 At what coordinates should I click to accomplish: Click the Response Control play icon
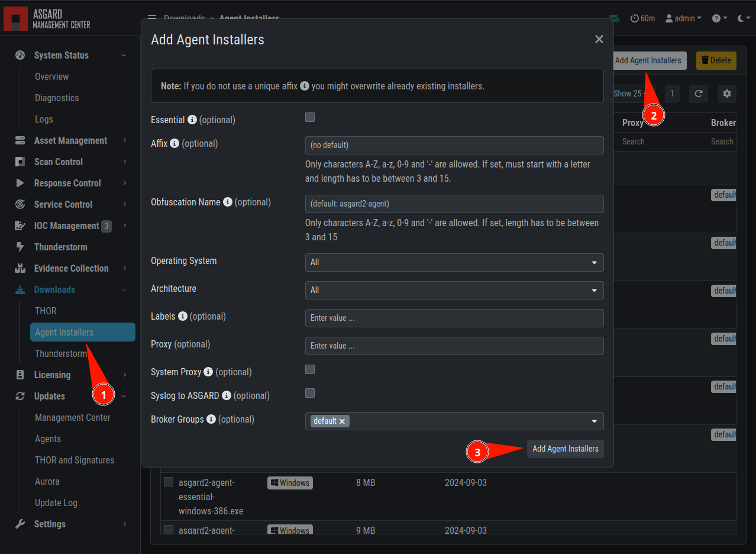[x=20, y=183]
